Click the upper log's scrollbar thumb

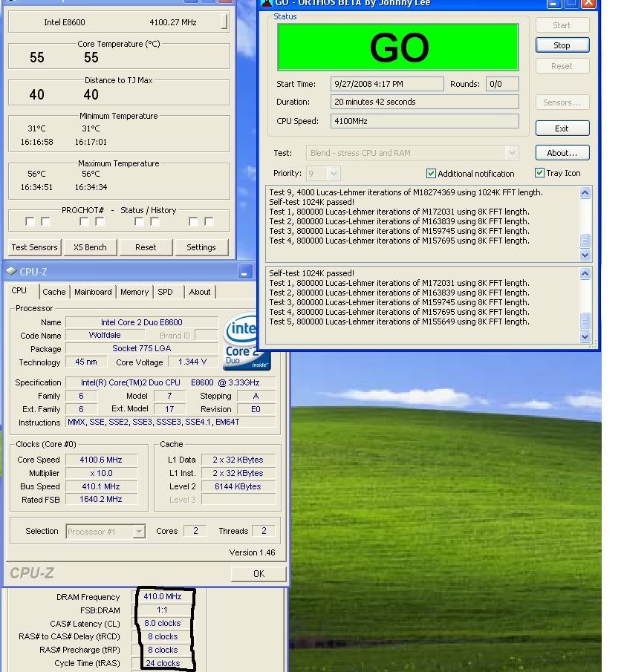pyautogui.click(x=585, y=241)
